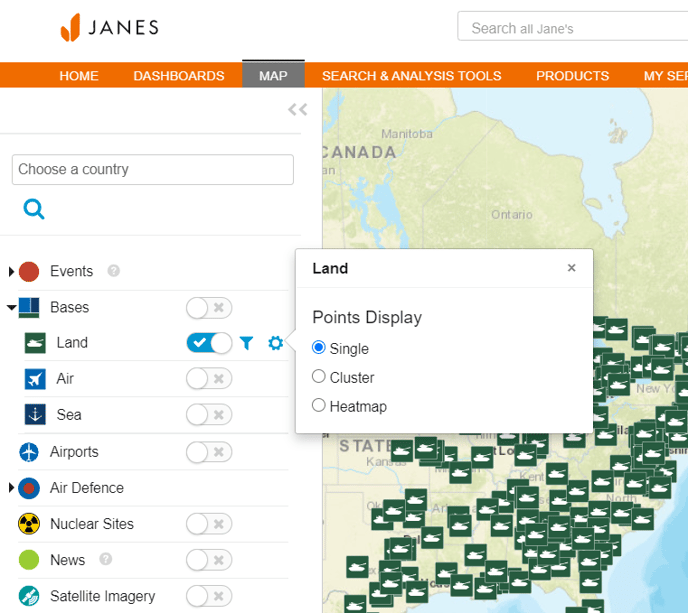
Task: Click the Janes logo
Action: coord(109,27)
